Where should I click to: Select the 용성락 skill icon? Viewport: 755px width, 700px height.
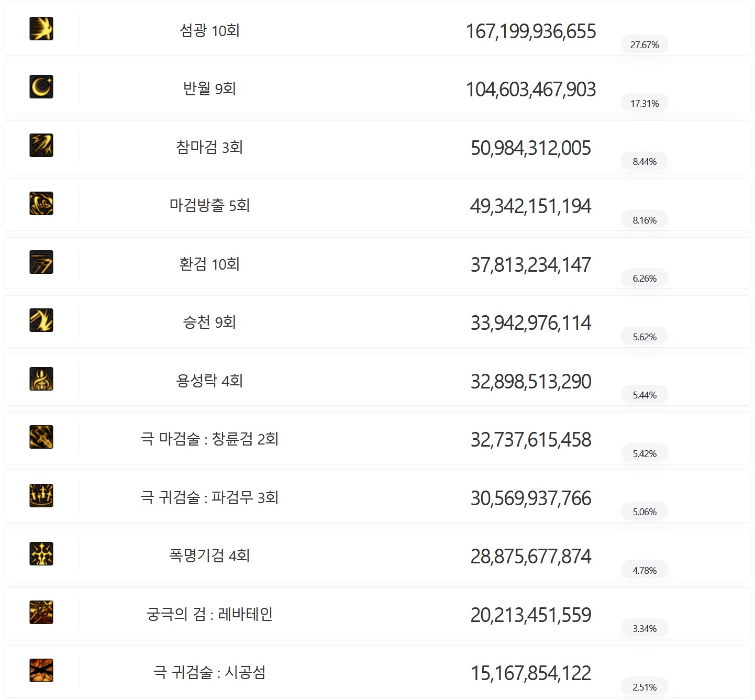[41, 379]
